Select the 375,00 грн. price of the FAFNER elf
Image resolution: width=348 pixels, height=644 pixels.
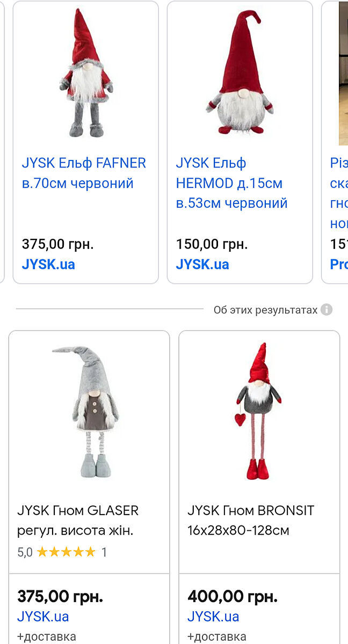click(x=57, y=245)
